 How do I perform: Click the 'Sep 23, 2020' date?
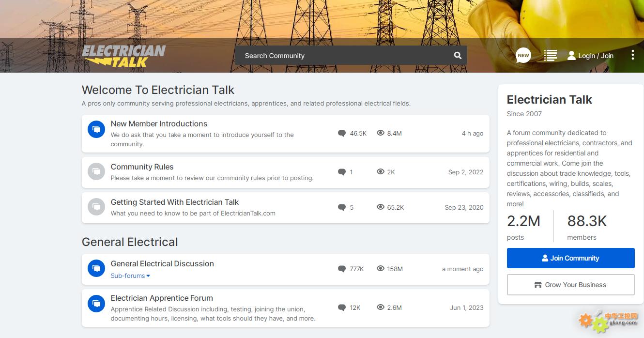[464, 207]
